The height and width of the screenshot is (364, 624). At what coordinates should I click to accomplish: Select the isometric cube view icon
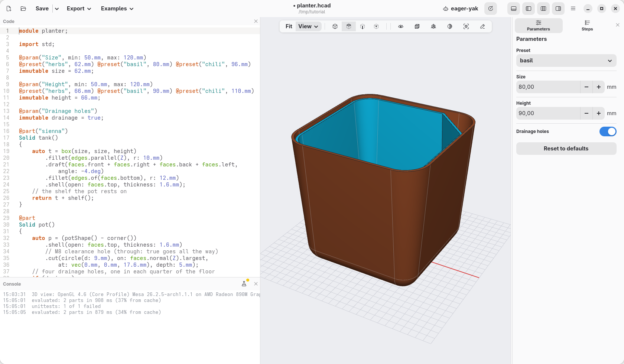pyautogui.click(x=335, y=26)
